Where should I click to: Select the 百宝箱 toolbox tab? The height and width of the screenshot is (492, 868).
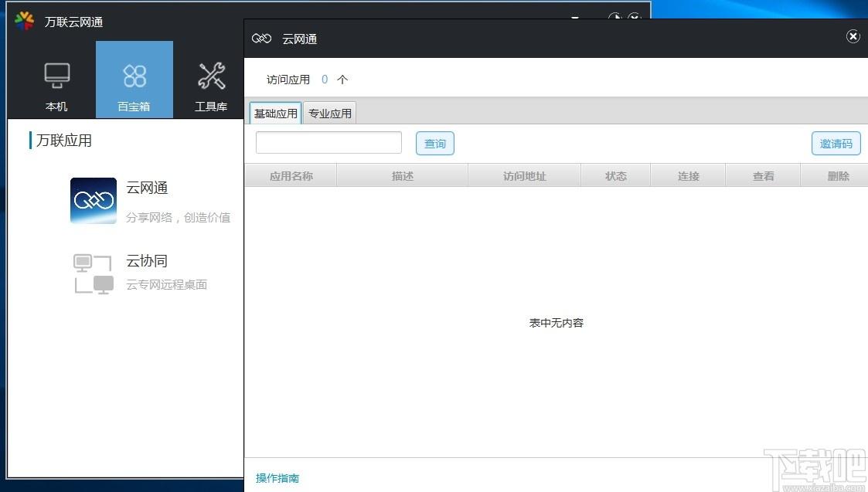(134, 79)
